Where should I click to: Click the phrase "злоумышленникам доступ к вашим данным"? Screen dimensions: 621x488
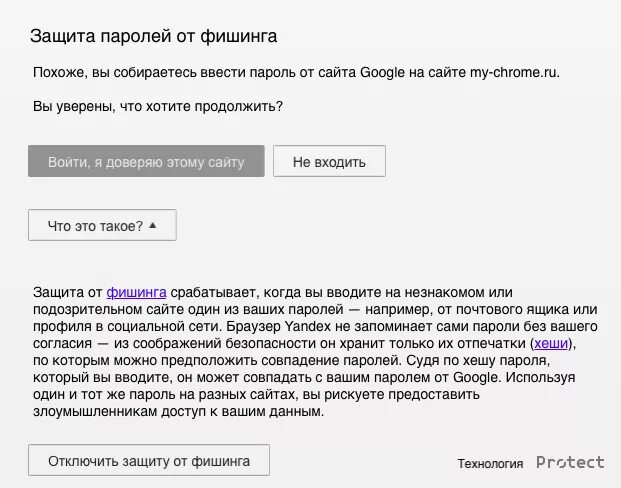point(179,412)
